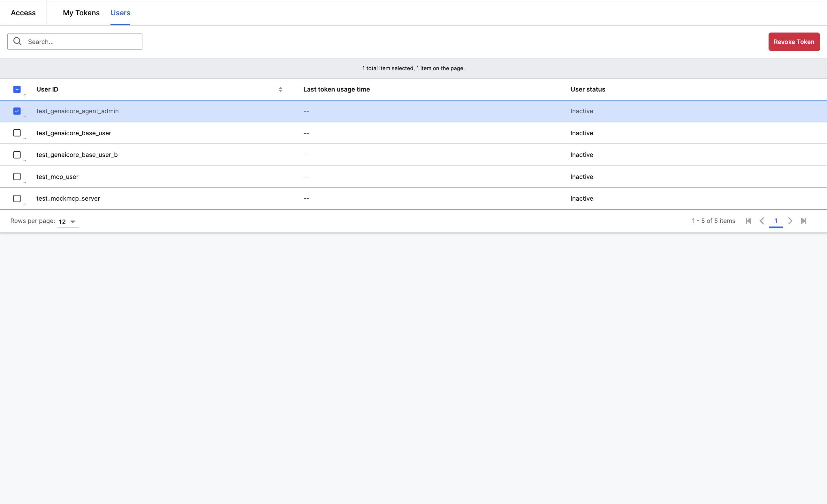The image size is (827, 504).
Task: Toggle the select-all header checkbox
Action: point(17,89)
